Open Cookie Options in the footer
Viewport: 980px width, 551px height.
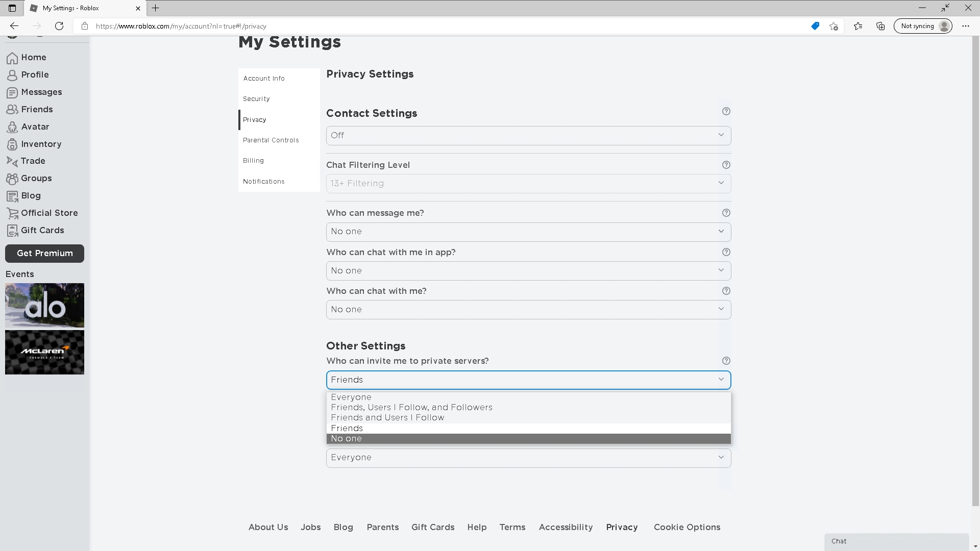687,528
